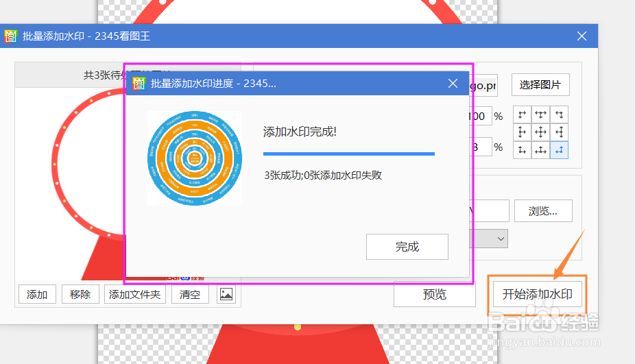The height and width of the screenshot is (364, 635).
Task: Click '3张成功;0张添加水印失败' result text
Action: 323,175
